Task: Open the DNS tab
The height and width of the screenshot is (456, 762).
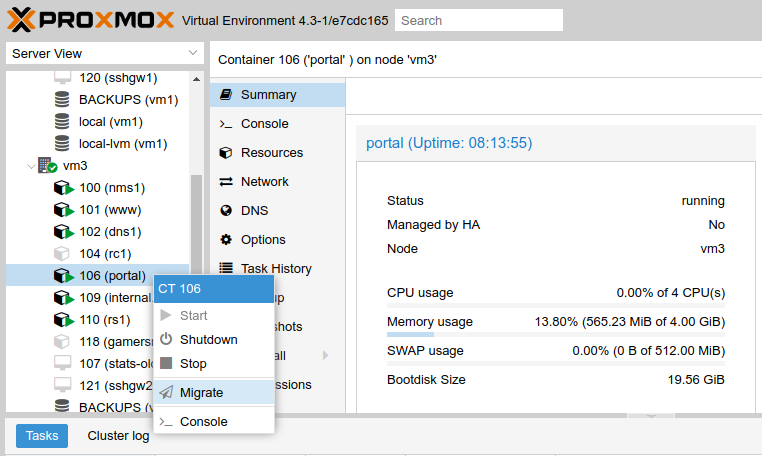Action: click(x=278, y=210)
